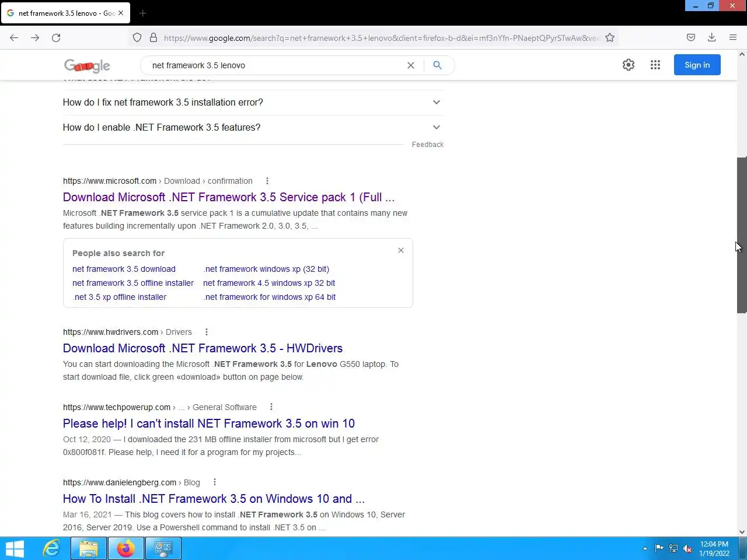Open options menu for hwdrivers.com result

pyautogui.click(x=206, y=332)
